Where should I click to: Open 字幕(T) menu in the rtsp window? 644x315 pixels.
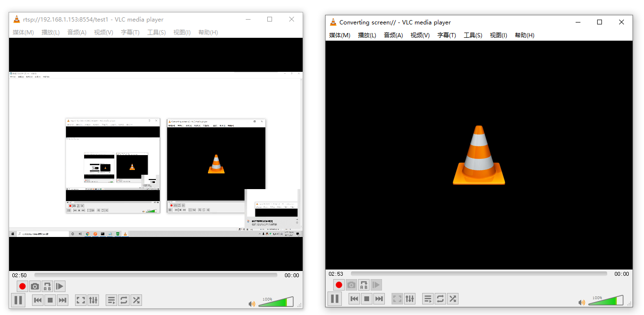130,33
